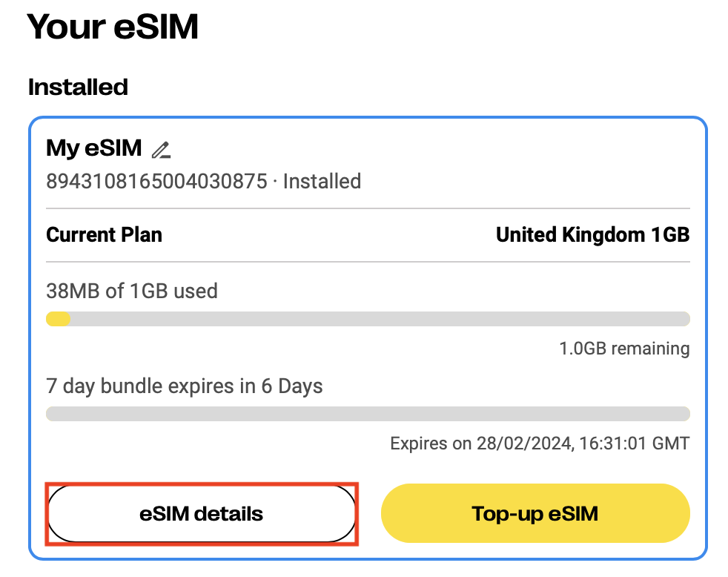Click the United Kingdom 1GB plan name
Image resolution: width=728 pixels, height=577 pixels.
[592, 235]
